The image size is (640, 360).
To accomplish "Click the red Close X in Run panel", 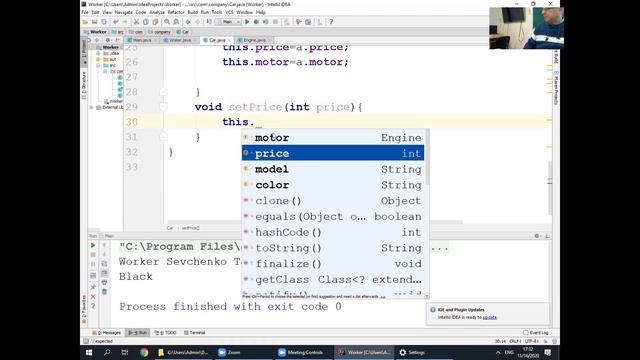I will pos(93,297).
